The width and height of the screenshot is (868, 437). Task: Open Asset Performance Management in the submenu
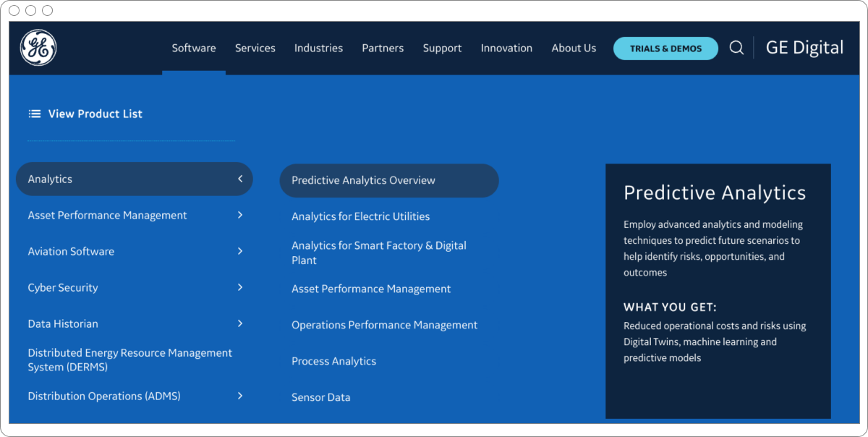pos(371,289)
